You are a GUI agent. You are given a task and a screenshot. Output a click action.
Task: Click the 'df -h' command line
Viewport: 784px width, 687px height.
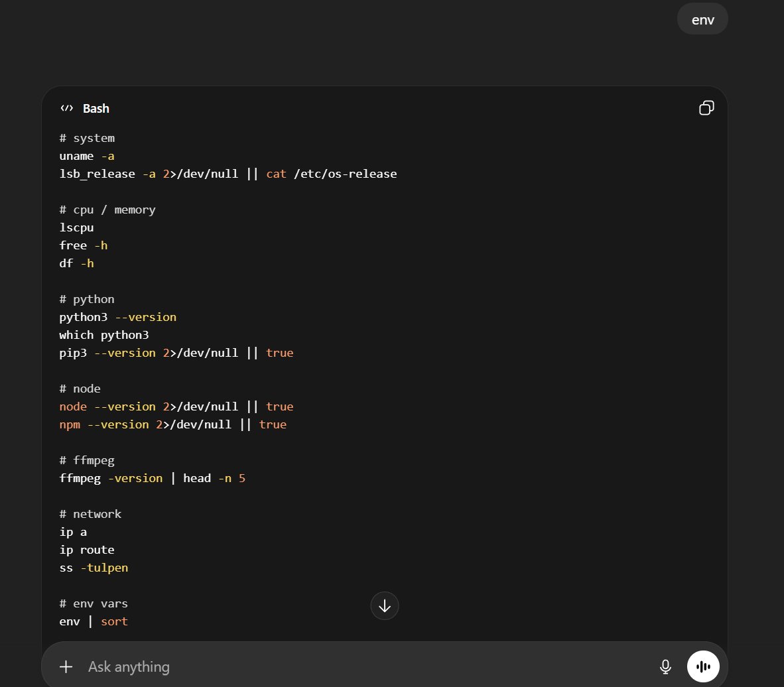pyautogui.click(x=76, y=263)
